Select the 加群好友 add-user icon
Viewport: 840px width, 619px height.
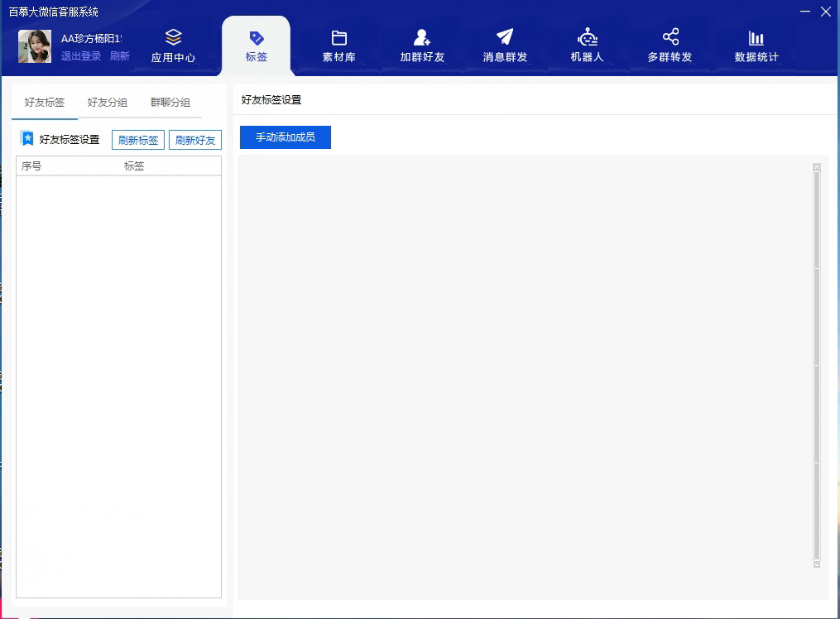[x=422, y=37]
